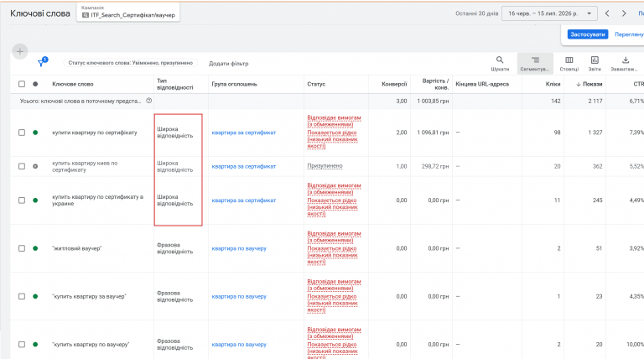Check the 'купити квартиру по сертифікату' row

pos(22,133)
